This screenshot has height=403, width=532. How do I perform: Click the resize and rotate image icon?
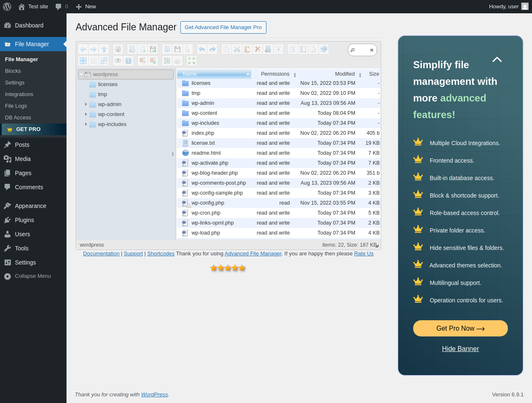(x=324, y=49)
